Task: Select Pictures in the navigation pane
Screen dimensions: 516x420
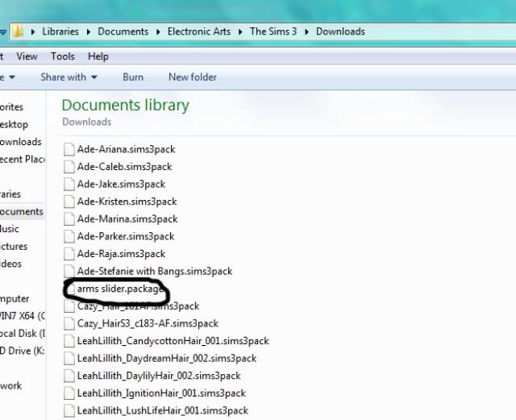Action: click(14, 247)
